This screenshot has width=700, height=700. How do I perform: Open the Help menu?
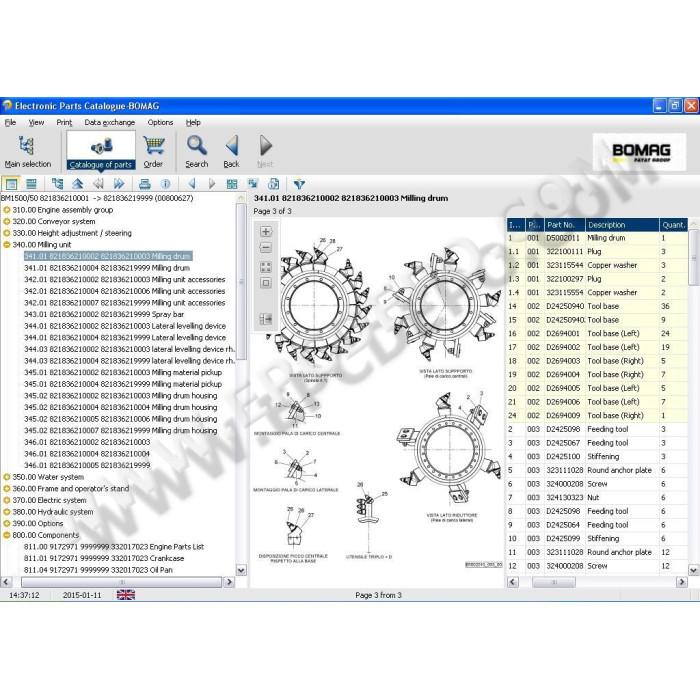pos(193,122)
